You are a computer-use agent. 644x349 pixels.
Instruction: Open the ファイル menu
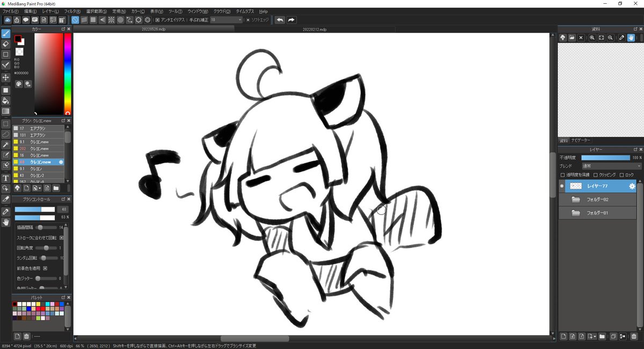pyautogui.click(x=10, y=11)
